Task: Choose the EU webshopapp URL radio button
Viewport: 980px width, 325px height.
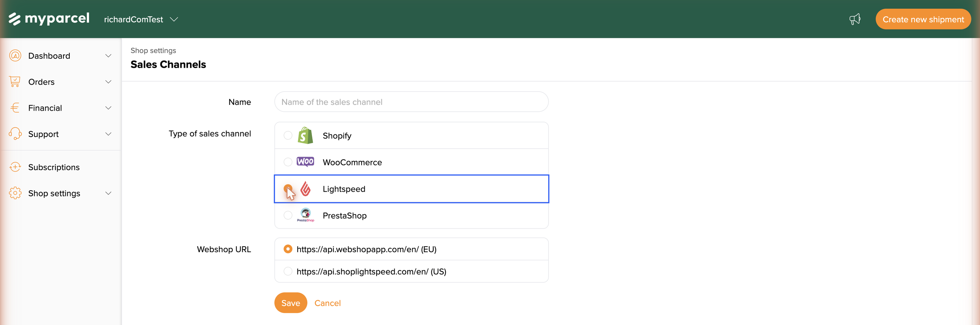Action: [288, 249]
